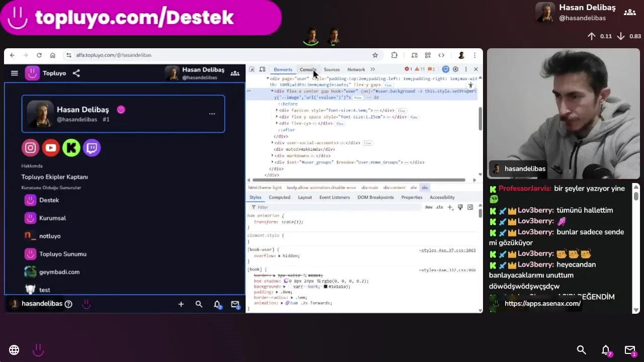Click the flex badge on favicon div
This screenshot has height=362, width=644.
click(x=401, y=111)
